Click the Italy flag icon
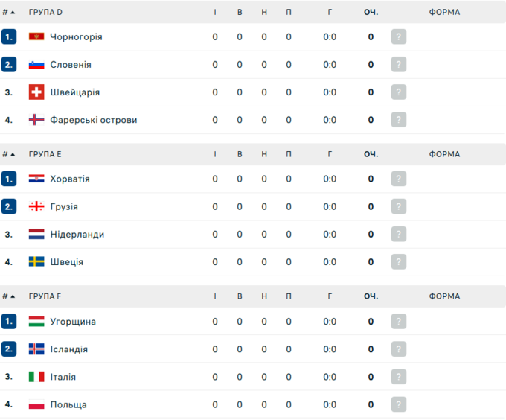 point(36,377)
